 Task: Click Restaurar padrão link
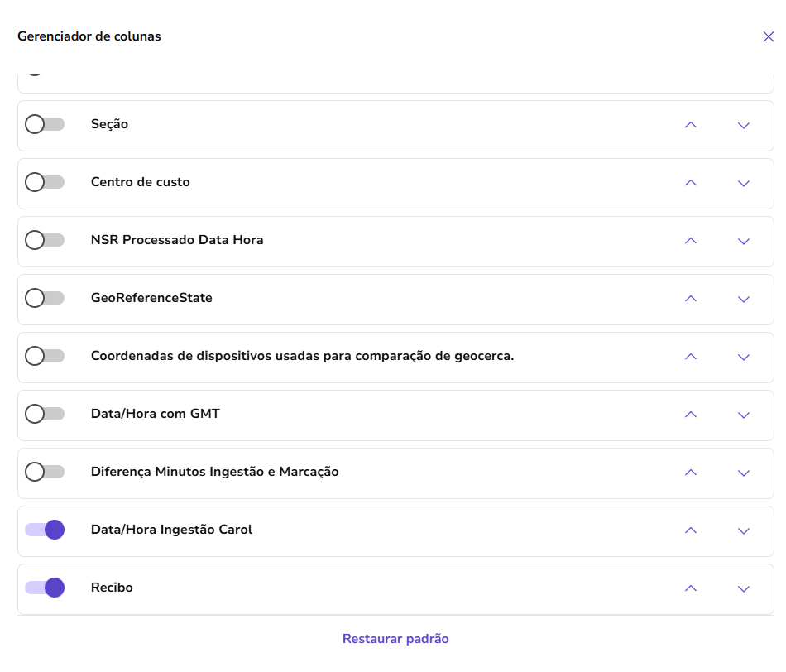395,639
